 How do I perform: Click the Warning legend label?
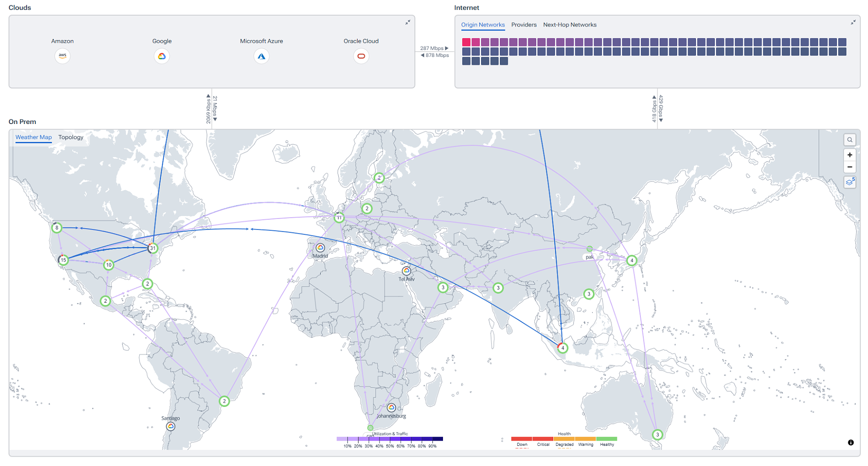point(586,445)
